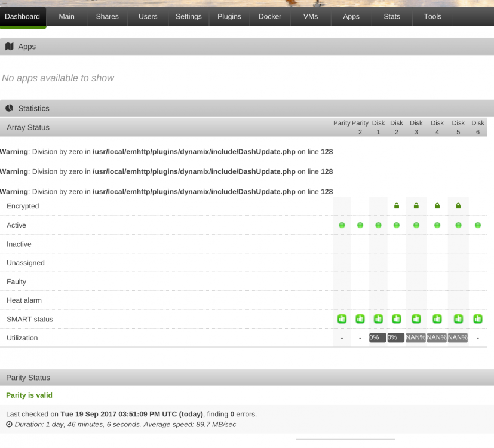
Task: Click Disk 5 active green indicator
Action: (458, 225)
